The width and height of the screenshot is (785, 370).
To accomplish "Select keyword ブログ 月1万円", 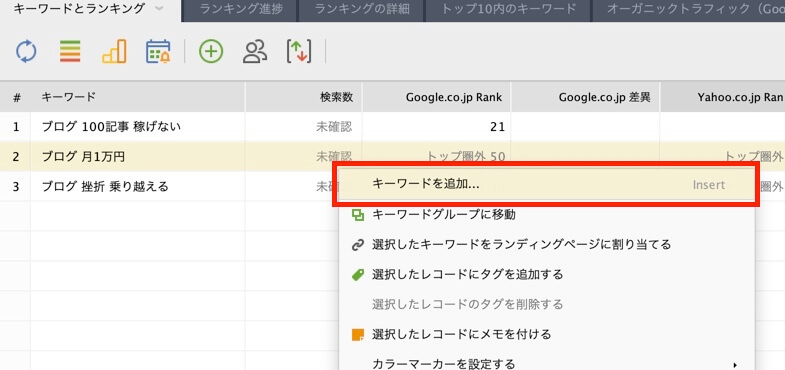I will tap(83, 157).
